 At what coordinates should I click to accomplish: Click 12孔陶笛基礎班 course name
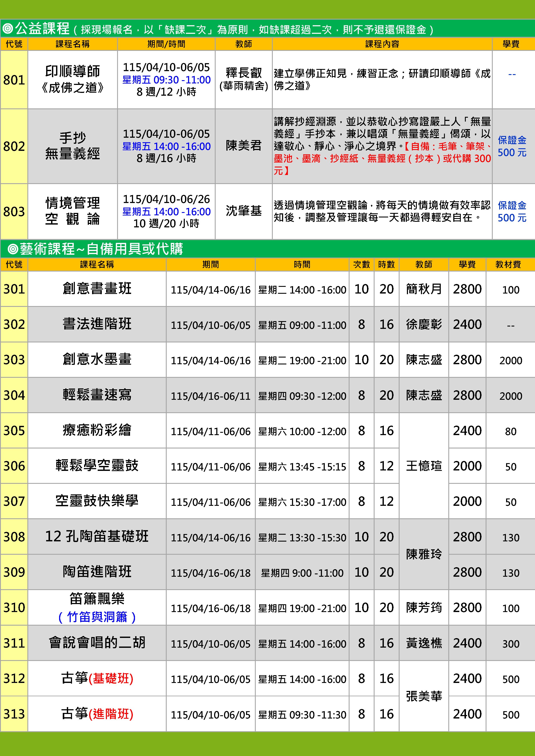(97, 536)
